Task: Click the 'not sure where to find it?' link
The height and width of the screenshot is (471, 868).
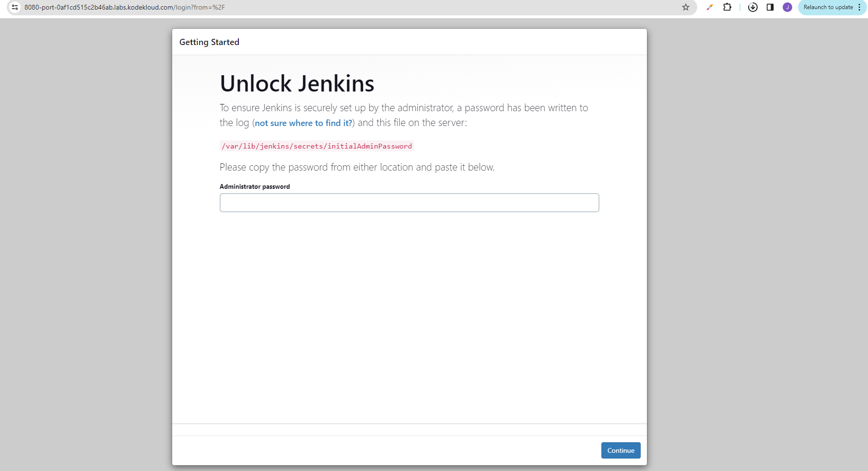Action: [x=304, y=123]
